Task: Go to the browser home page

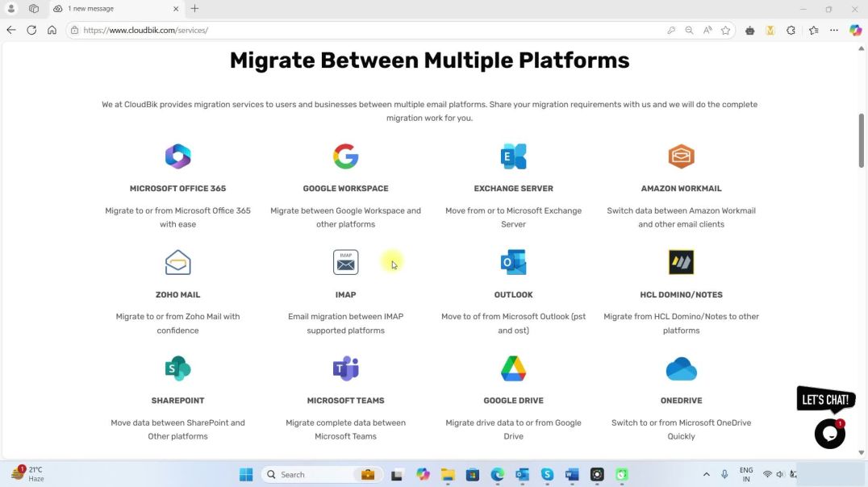Action: pos(52,30)
